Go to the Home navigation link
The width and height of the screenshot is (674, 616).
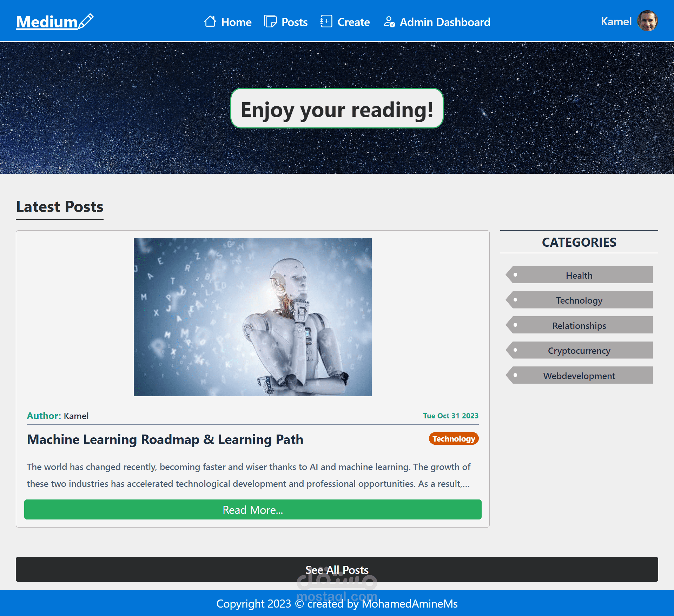click(x=236, y=22)
